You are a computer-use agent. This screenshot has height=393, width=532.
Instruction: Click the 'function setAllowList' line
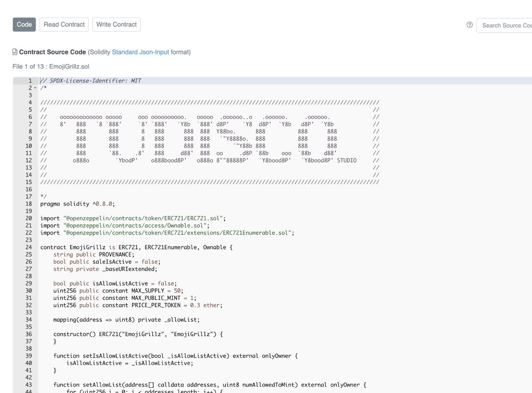pos(210,385)
